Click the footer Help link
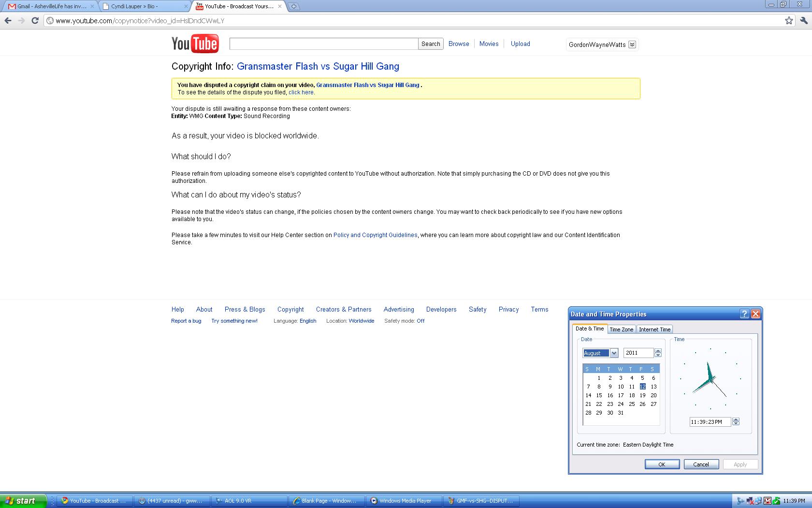 (177, 310)
